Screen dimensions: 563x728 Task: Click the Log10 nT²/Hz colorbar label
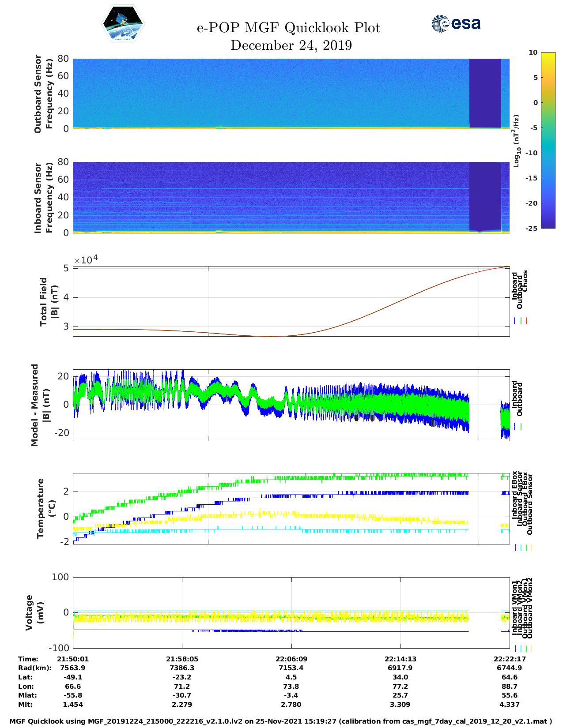(x=516, y=141)
